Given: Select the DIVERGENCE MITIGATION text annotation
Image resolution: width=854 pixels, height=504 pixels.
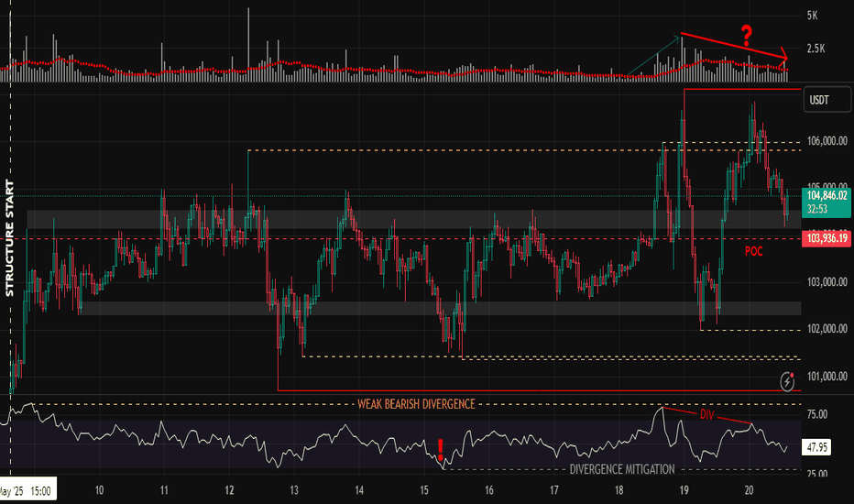Looking at the screenshot, I should (x=622, y=469).
